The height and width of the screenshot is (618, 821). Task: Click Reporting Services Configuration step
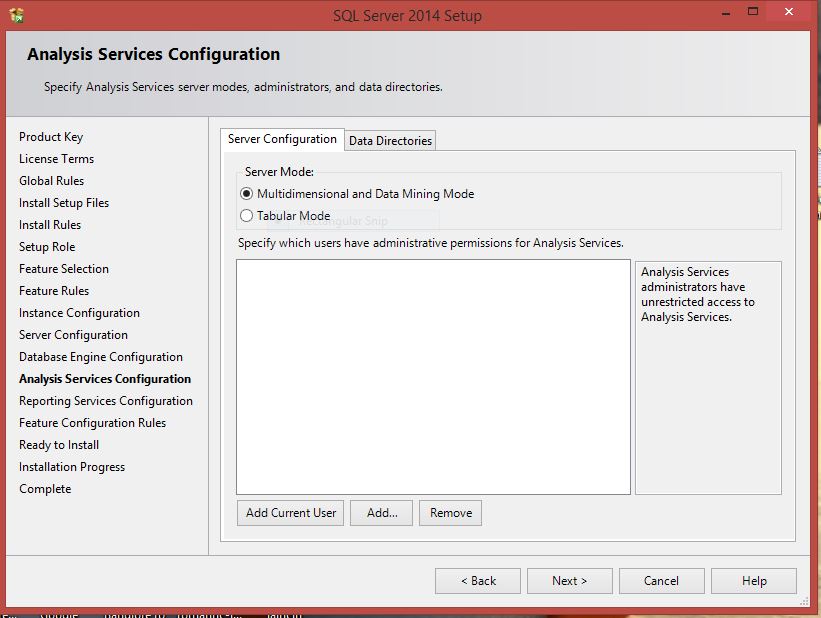coord(106,401)
